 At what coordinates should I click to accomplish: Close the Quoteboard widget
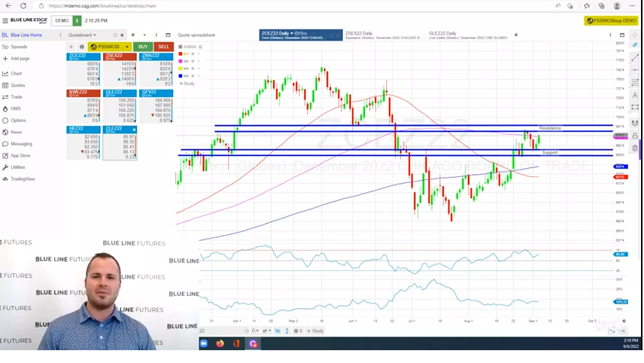point(122,35)
